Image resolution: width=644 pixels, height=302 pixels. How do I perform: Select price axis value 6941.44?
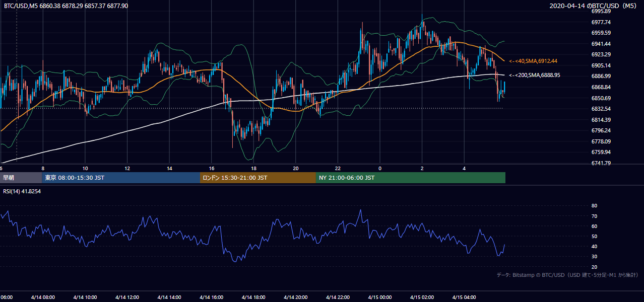(601, 44)
